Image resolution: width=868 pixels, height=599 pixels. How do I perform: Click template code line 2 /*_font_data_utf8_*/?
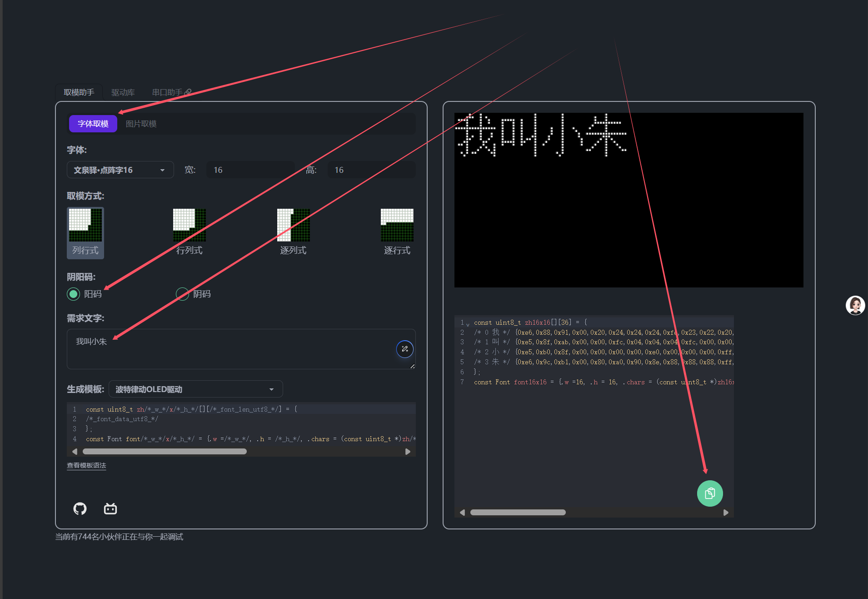coord(122,419)
